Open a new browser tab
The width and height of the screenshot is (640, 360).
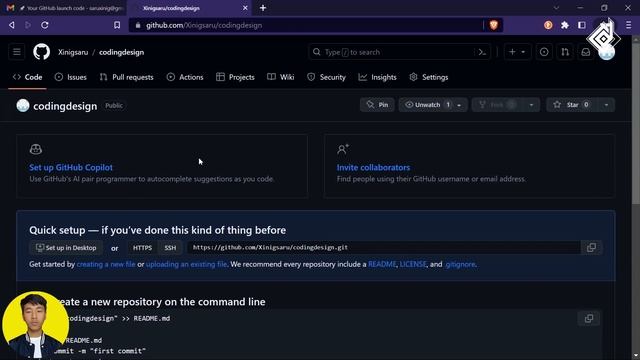pyautogui.click(x=263, y=8)
